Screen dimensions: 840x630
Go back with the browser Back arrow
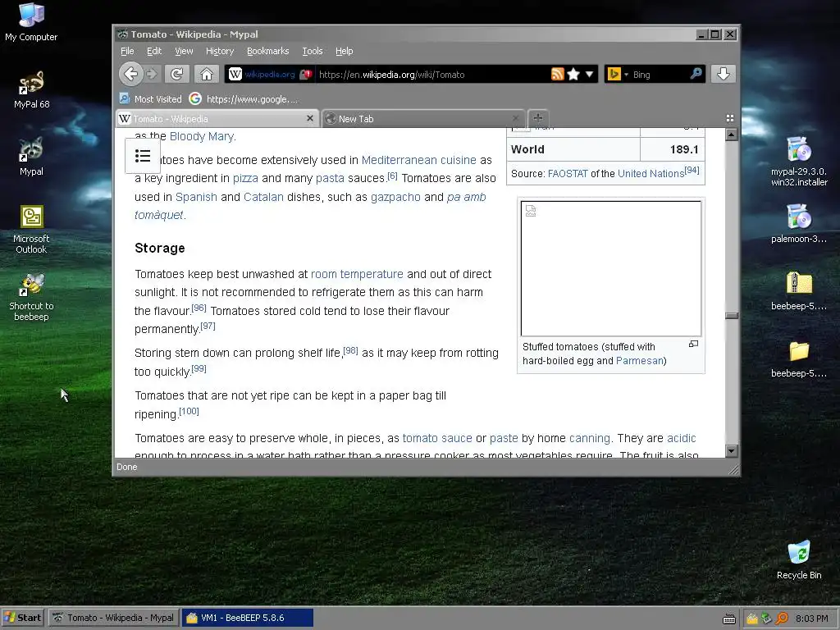tap(130, 74)
